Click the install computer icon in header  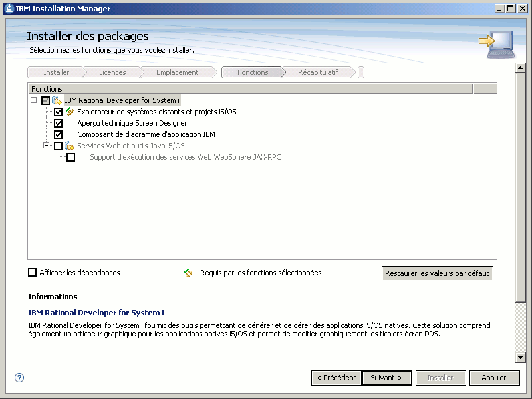pyautogui.click(x=497, y=44)
